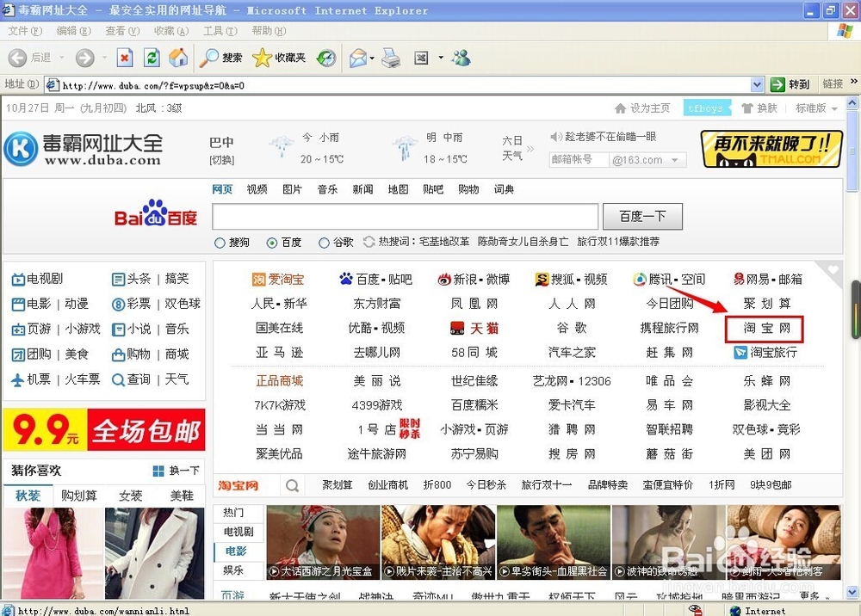Switch to the 视频 search tab
This screenshot has width=861, height=616.
[257, 190]
